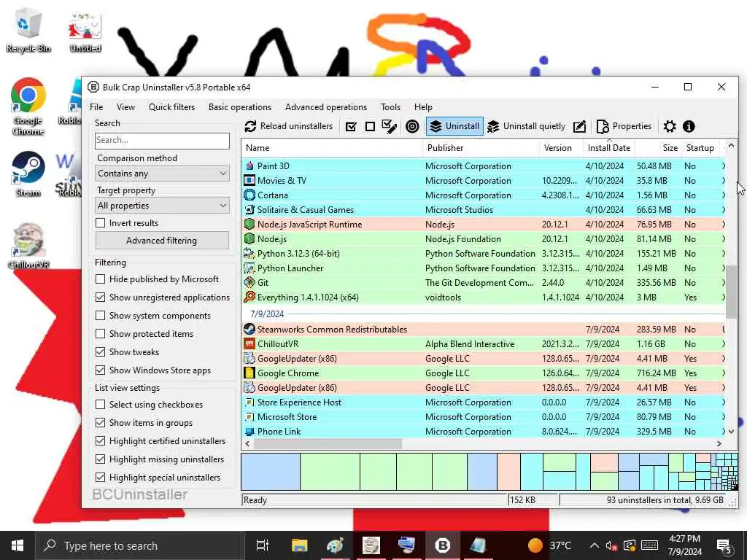Toggle Show unregistered applications checkbox
The image size is (747, 560).
click(100, 297)
